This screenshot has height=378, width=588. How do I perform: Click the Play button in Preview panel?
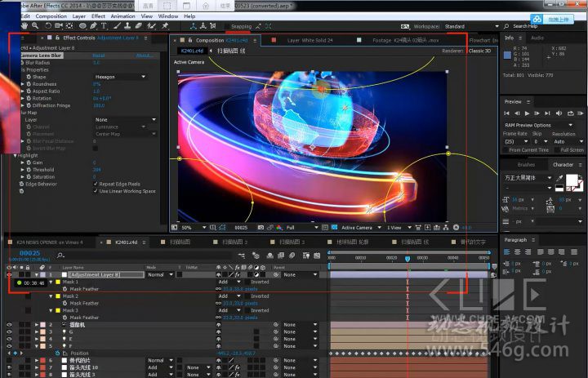tap(527, 113)
